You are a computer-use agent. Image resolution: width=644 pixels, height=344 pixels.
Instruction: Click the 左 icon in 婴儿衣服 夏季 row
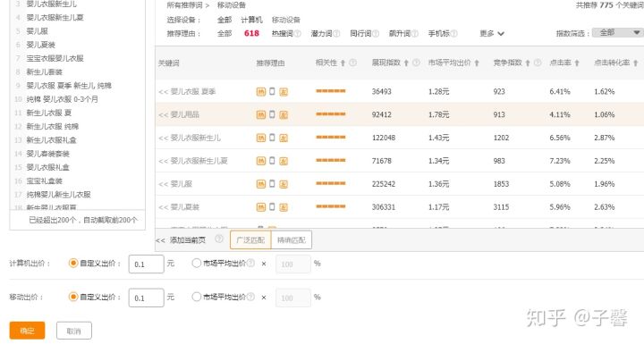tap(284, 92)
